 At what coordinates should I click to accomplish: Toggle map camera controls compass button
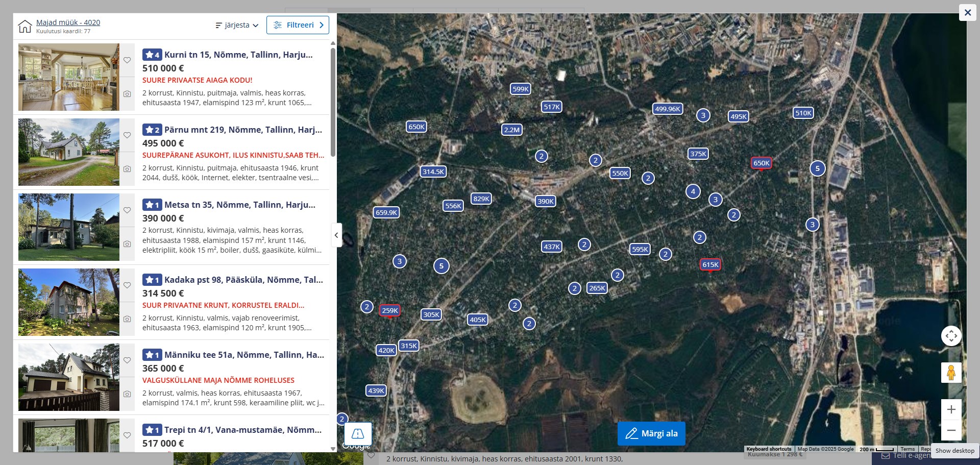951,336
